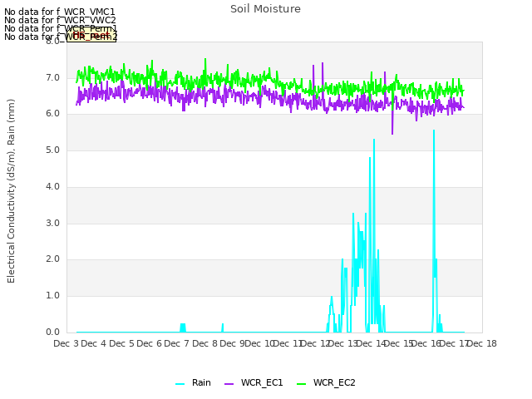
Task: Click the purple WCR_EC1 legend swatch
Action: [229, 384]
